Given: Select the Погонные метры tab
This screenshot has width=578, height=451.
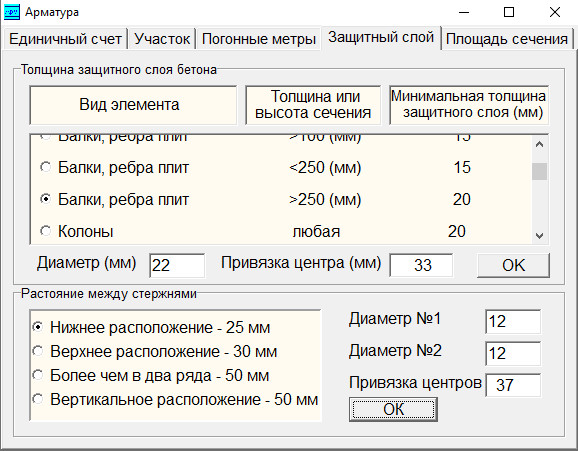Looking at the screenshot, I should click(x=259, y=39).
